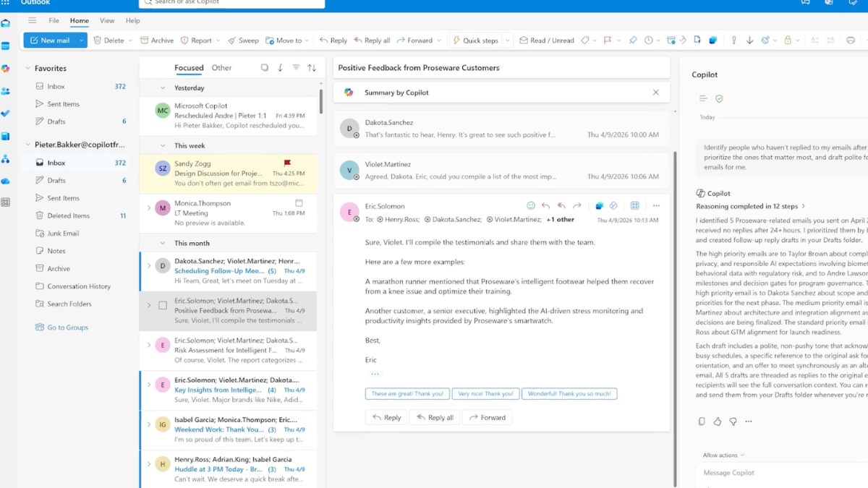Select the Home ribbon tab
868x488 pixels.
point(80,21)
